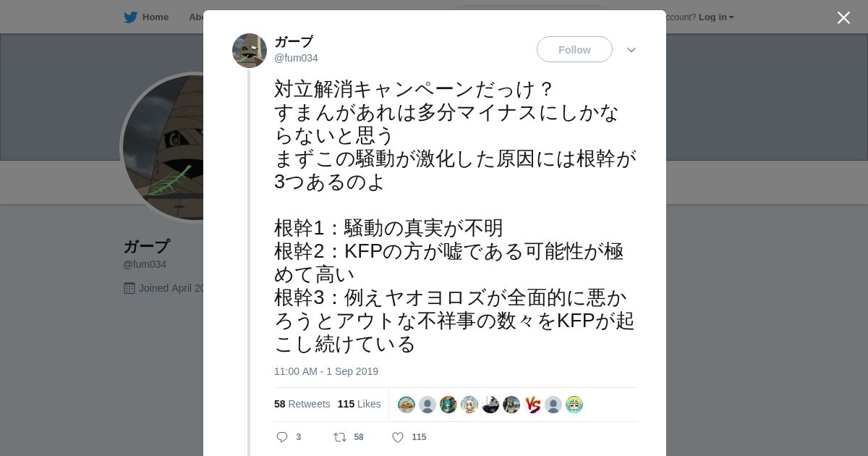The width and height of the screenshot is (868, 456).
Task: Click the tweet timestamp 11:00 AM - 1 Sep 2019
Action: point(326,371)
